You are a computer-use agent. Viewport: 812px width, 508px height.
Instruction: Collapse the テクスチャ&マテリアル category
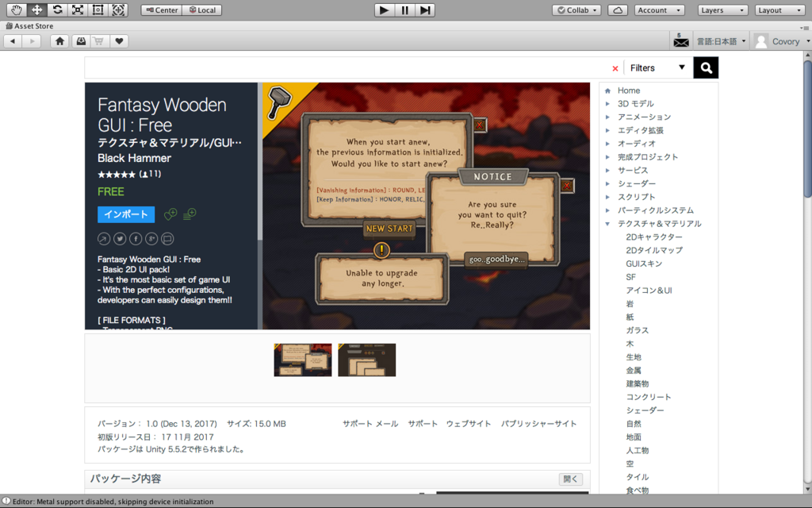607,224
